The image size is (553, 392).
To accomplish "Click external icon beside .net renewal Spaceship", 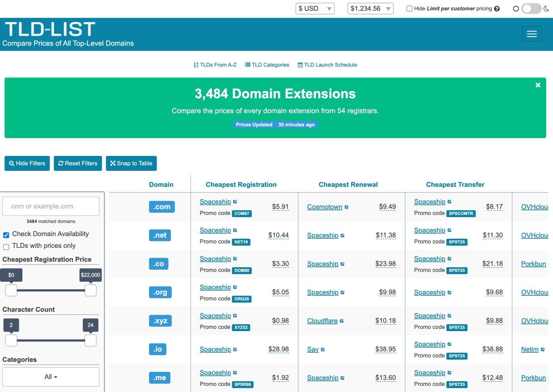I will [x=343, y=235].
